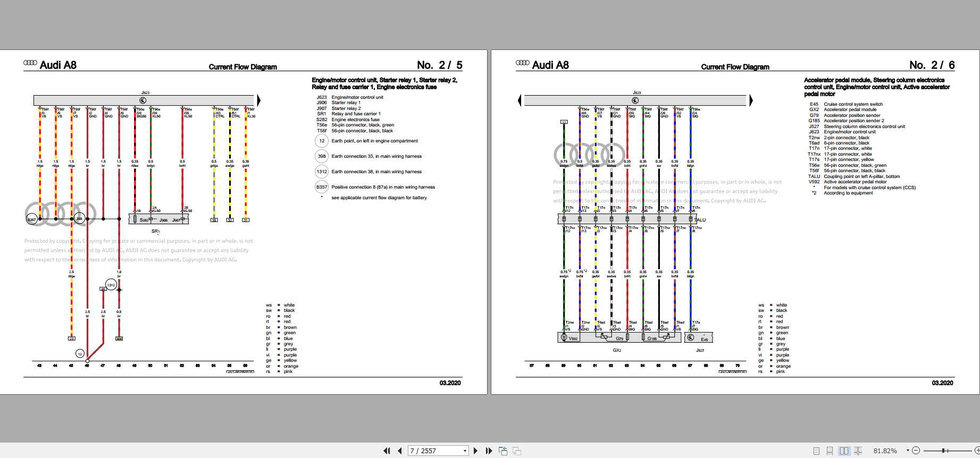Click 'see applicable current flow diagram for battery'
The height and width of the screenshot is (458, 980).
pos(379,198)
